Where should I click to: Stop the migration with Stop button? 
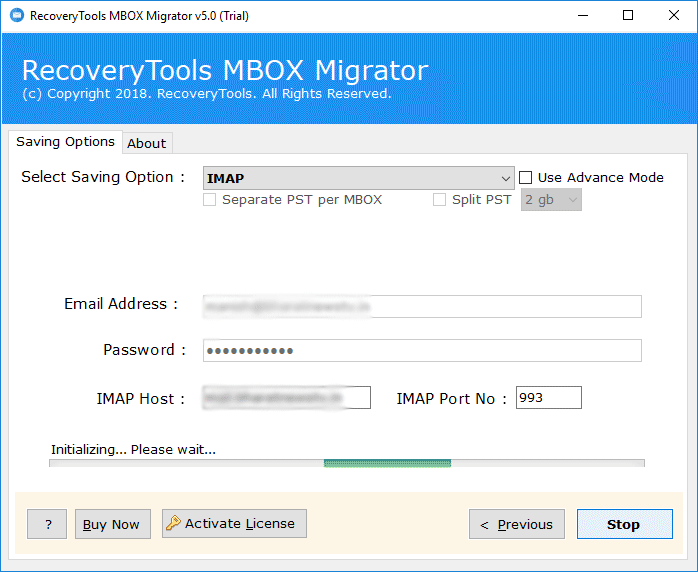point(625,524)
